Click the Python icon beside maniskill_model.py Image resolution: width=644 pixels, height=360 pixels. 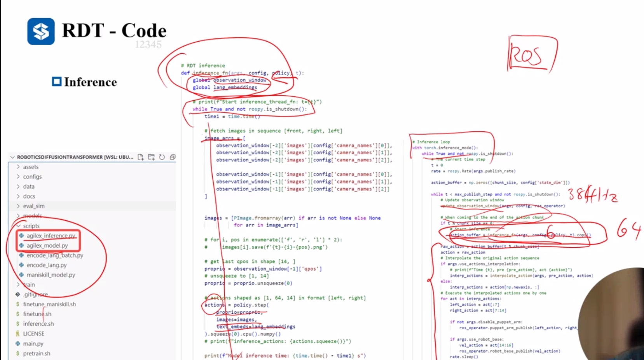(x=21, y=274)
